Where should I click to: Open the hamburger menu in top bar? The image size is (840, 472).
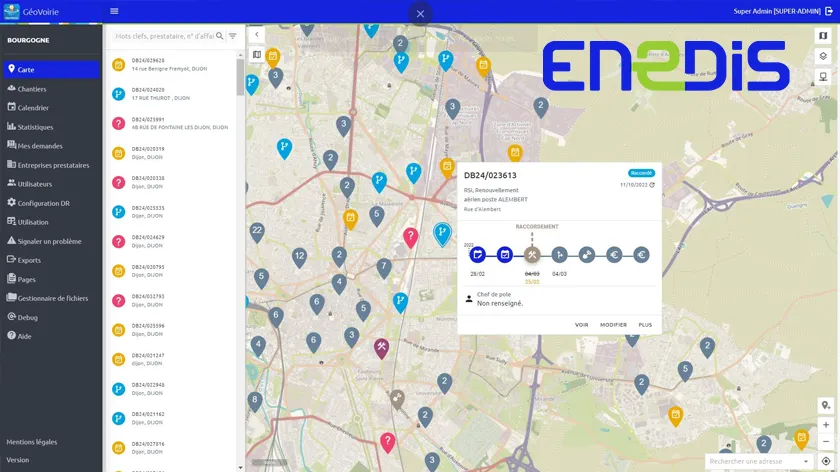coord(114,11)
